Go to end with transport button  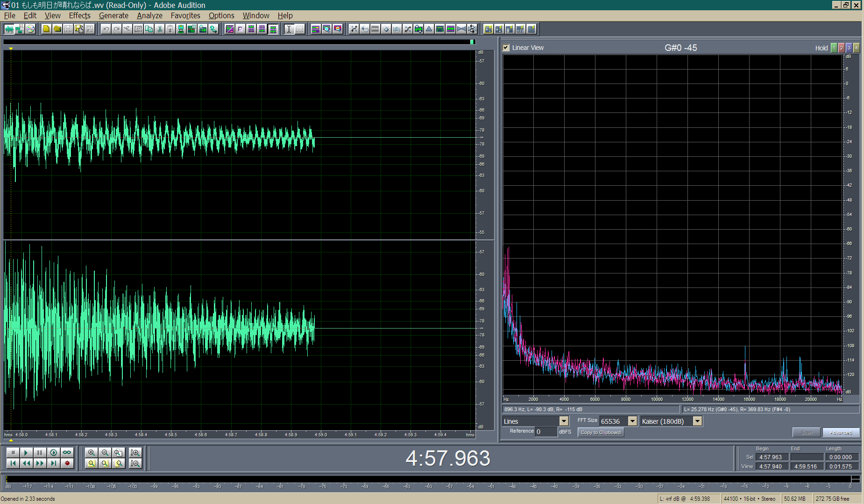[x=53, y=463]
